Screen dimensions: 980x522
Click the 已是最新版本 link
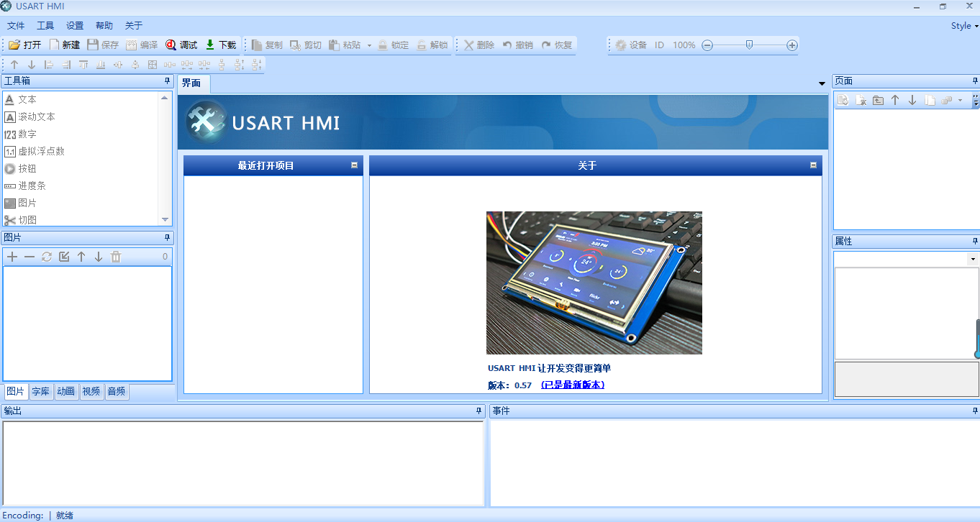point(573,385)
